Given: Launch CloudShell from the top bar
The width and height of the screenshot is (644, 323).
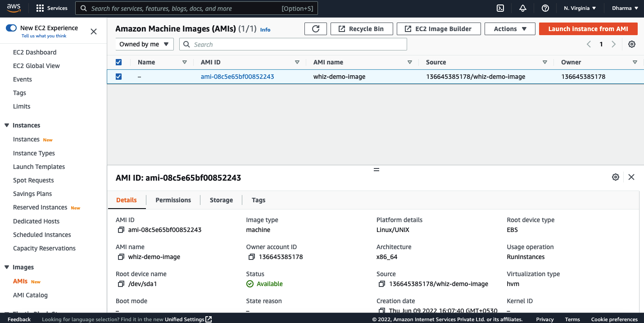Looking at the screenshot, I should [x=500, y=8].
